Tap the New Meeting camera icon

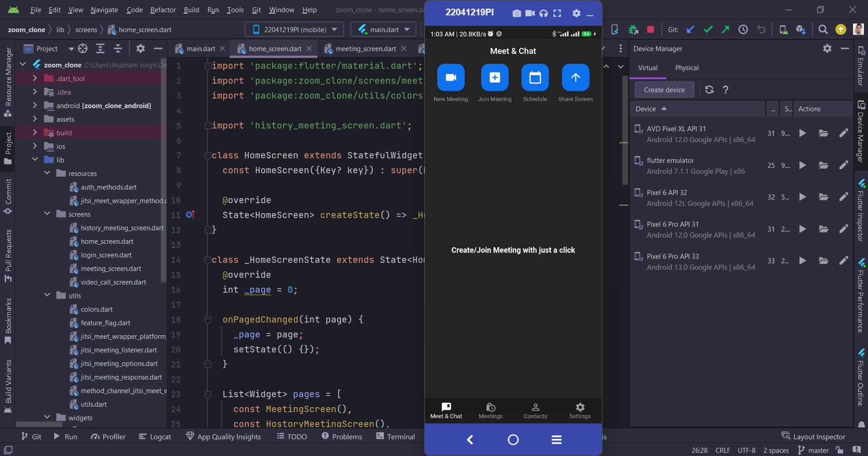[x=451, y=77]
